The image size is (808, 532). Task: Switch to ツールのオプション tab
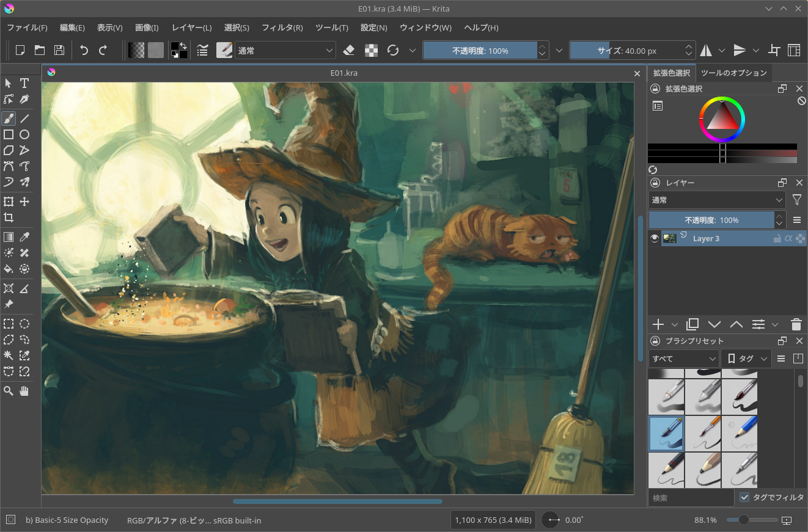(x=733, y=73)
